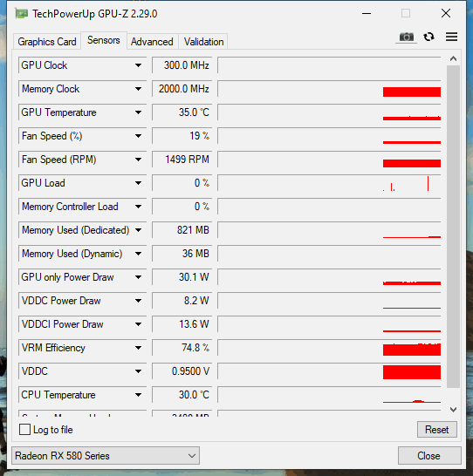Click the 1499 RPM value

[182, 160]
